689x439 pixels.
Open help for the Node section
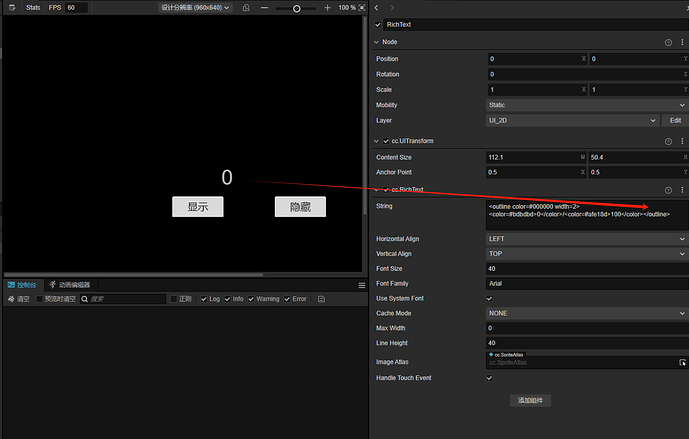click(668, 42)
